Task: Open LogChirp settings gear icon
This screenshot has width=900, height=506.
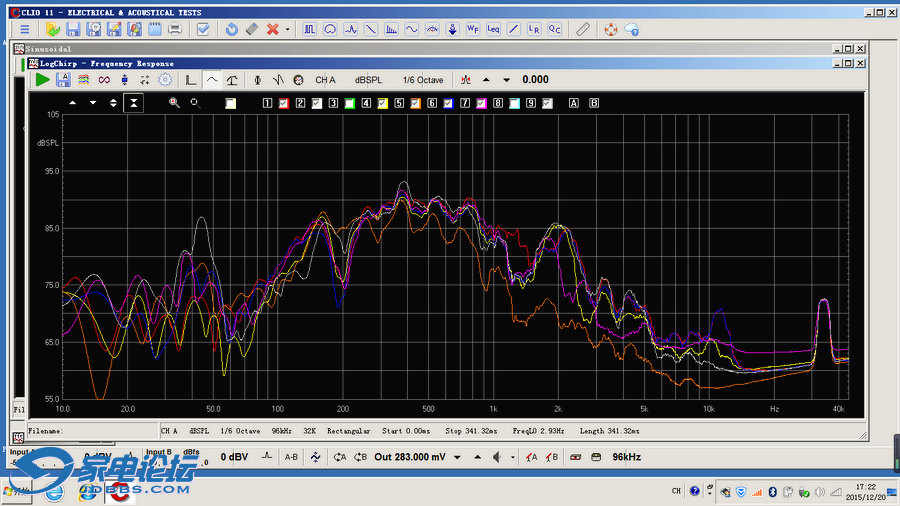Action: pyautogui.click(x=165, y=80)
